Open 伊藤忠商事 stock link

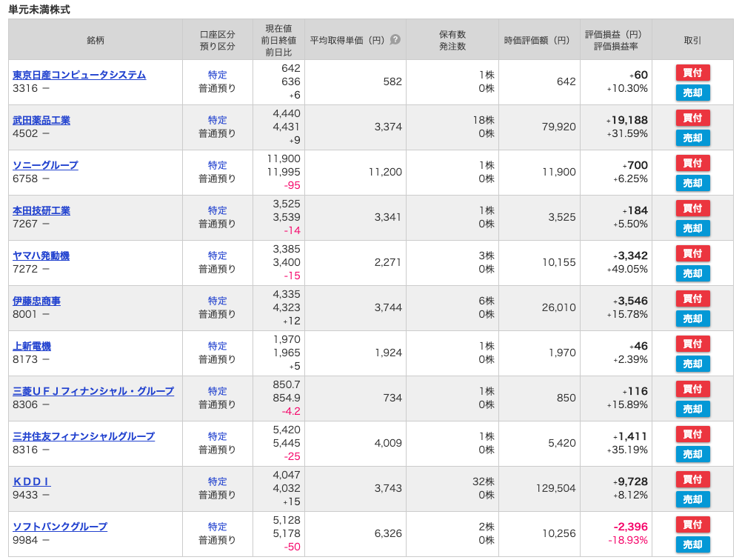point(36,301)
